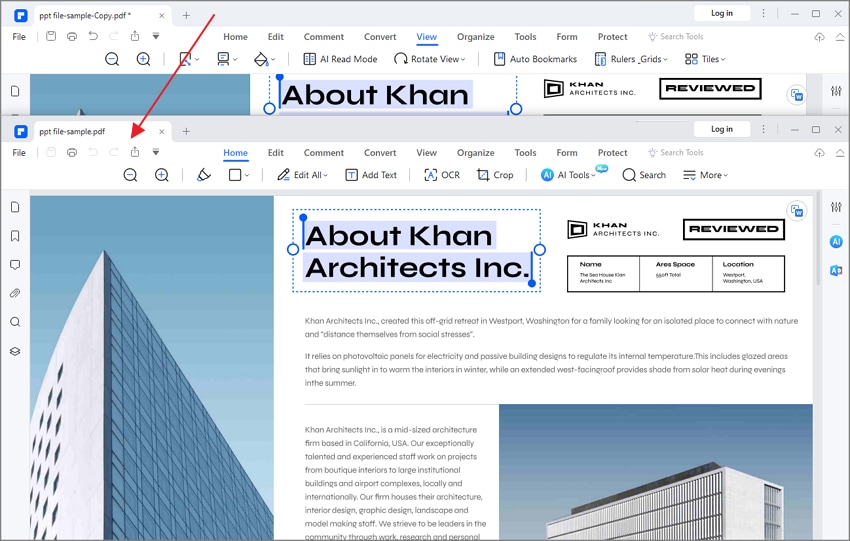Click Search Tools field in front window
This screenshot has width=850, height=541.
coord(675,153)
